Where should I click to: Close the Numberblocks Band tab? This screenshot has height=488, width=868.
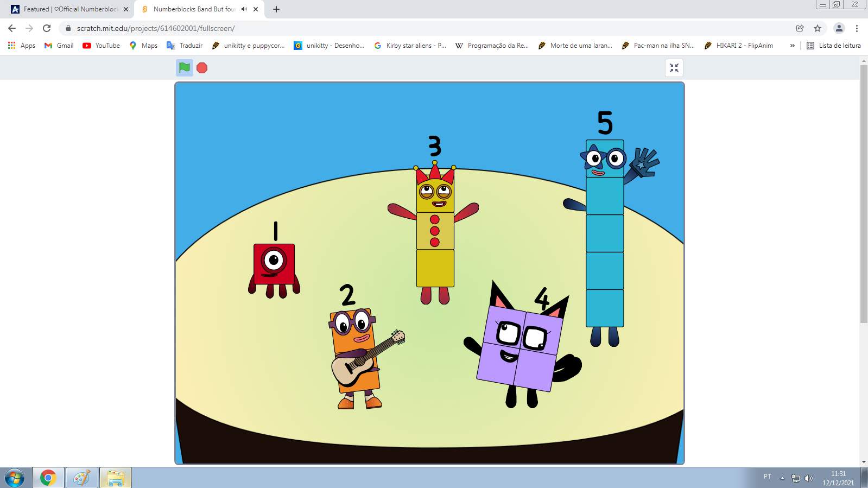coord(256,9)
